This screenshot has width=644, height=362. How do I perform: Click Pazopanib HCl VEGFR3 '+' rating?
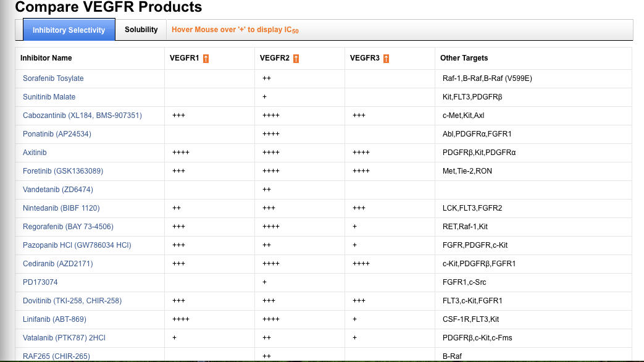tap(355, 245)
